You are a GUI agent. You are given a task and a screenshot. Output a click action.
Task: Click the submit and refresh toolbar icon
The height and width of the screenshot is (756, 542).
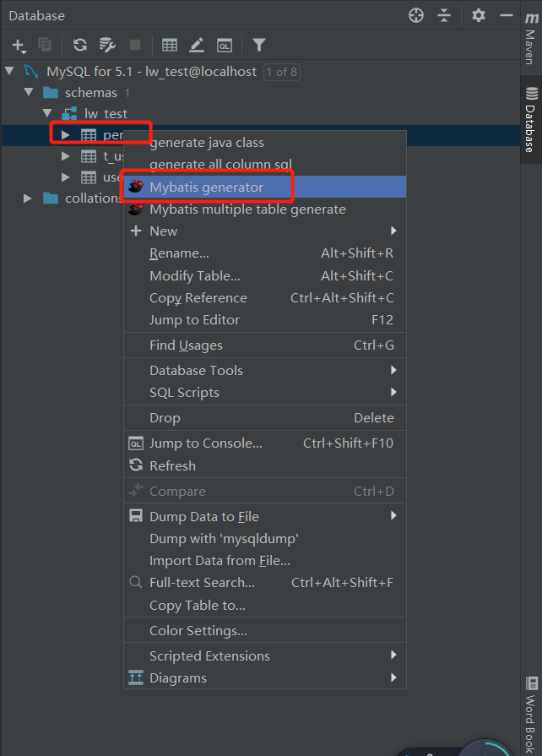[106, 45]
